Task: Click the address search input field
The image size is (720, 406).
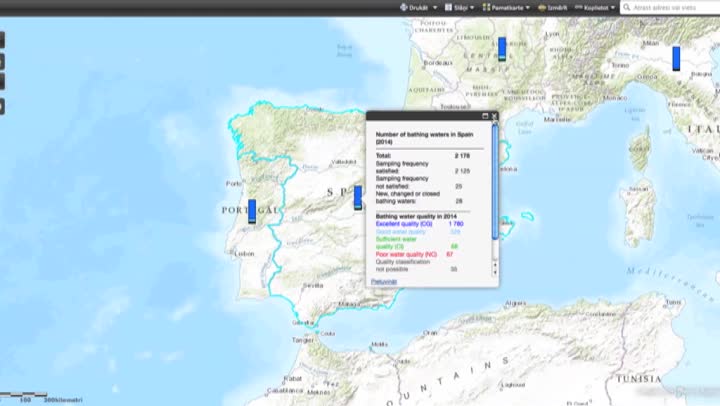Action: click(675, 8)
